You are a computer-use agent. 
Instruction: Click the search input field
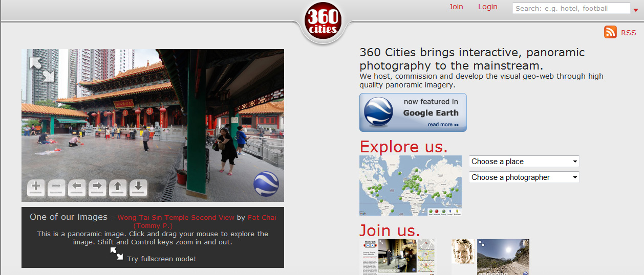coord(571,8)
